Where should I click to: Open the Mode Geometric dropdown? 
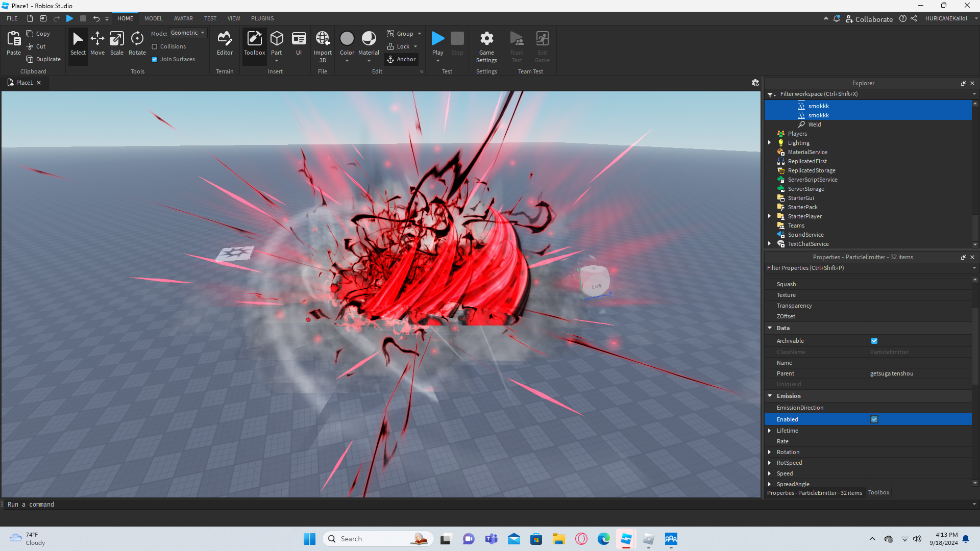(x=188, y=33)
